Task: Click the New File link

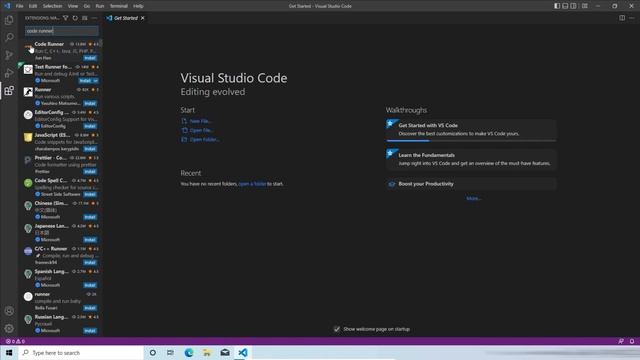Action: point(200,121)
